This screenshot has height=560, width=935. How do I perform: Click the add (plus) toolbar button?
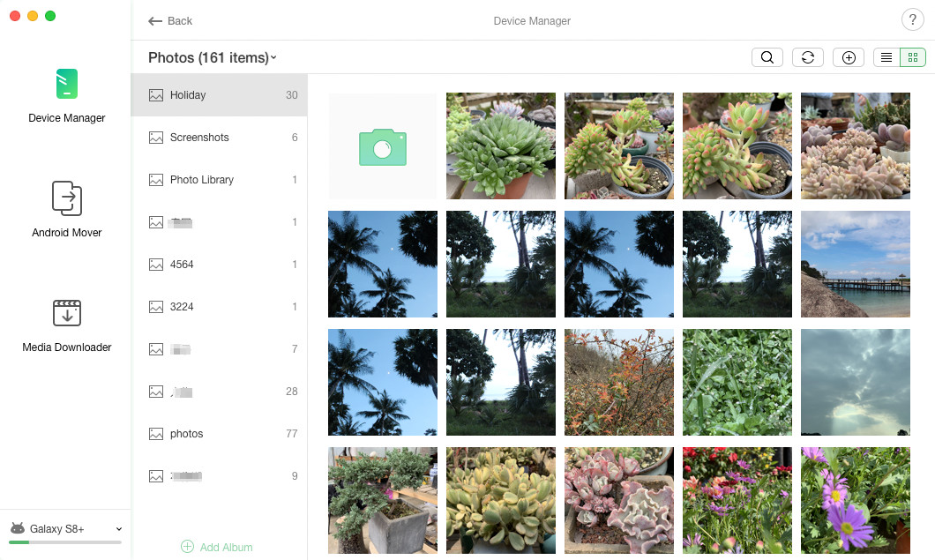click(x=849, y=57)
